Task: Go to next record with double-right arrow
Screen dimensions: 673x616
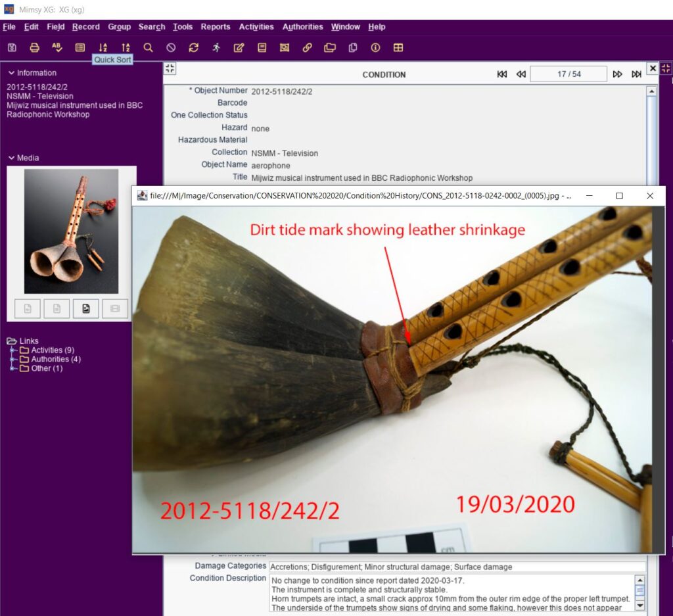Action: tap(617, 74)
